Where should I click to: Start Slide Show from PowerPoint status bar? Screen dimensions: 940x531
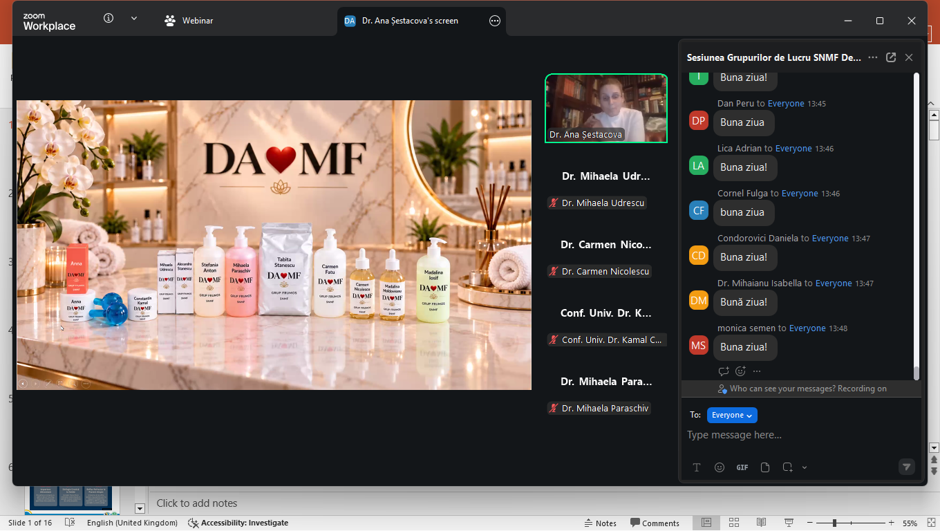[789, 523]
